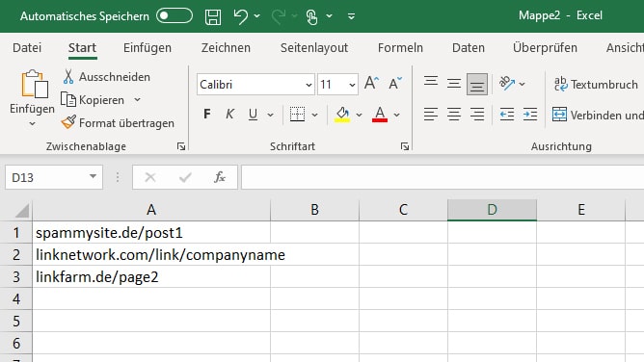Open the underline style dropdown
644x362 pixels.
tap(270, 115)
